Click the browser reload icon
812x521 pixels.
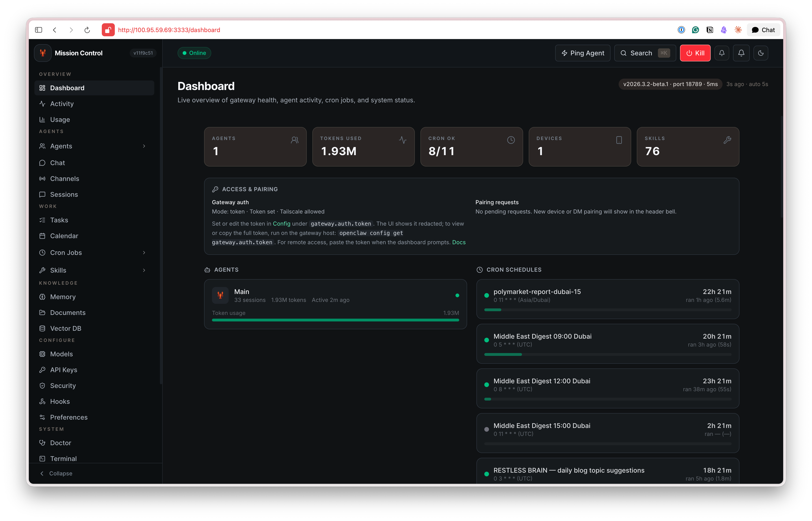(x=87, y=30)
